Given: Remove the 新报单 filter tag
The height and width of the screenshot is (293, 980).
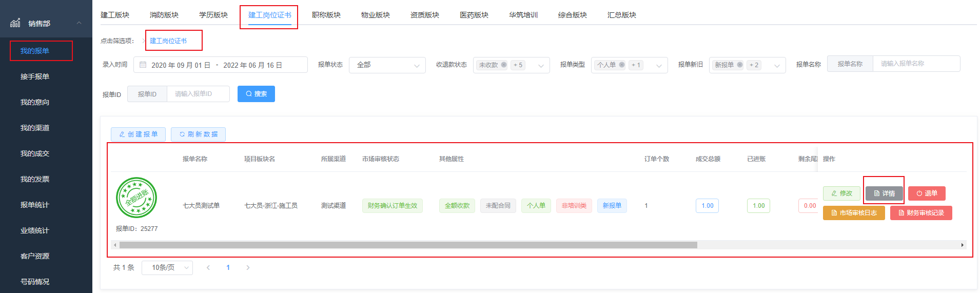Looking at the screenshot, I should [740, 65].
